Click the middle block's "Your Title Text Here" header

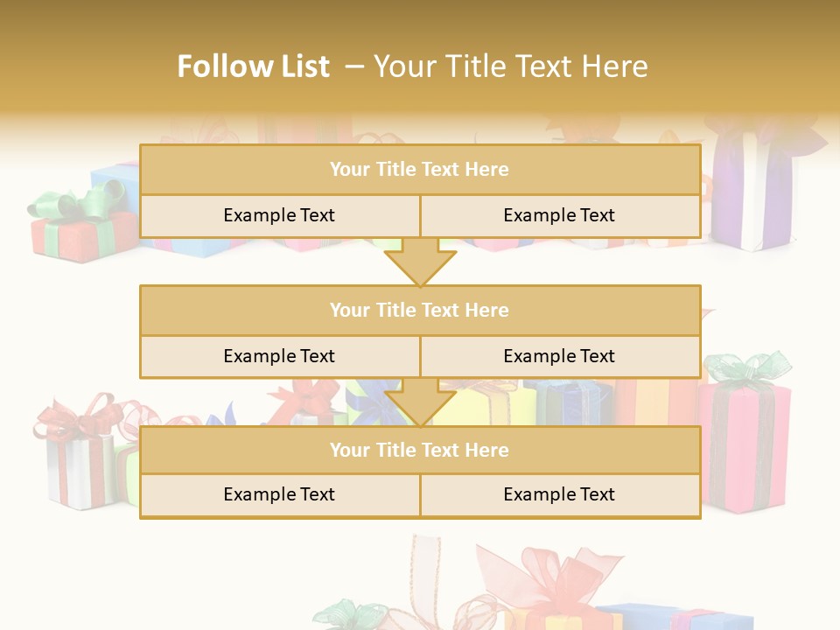(419, 311)
